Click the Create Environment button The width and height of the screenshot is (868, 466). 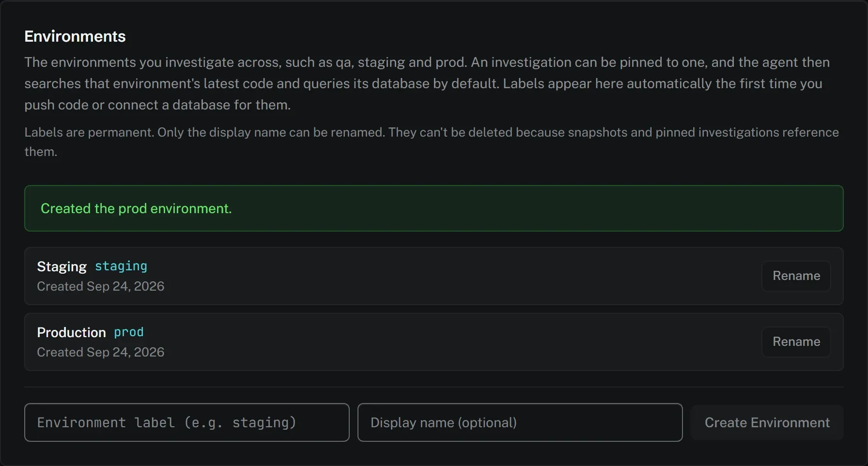(x=767, y=422)
